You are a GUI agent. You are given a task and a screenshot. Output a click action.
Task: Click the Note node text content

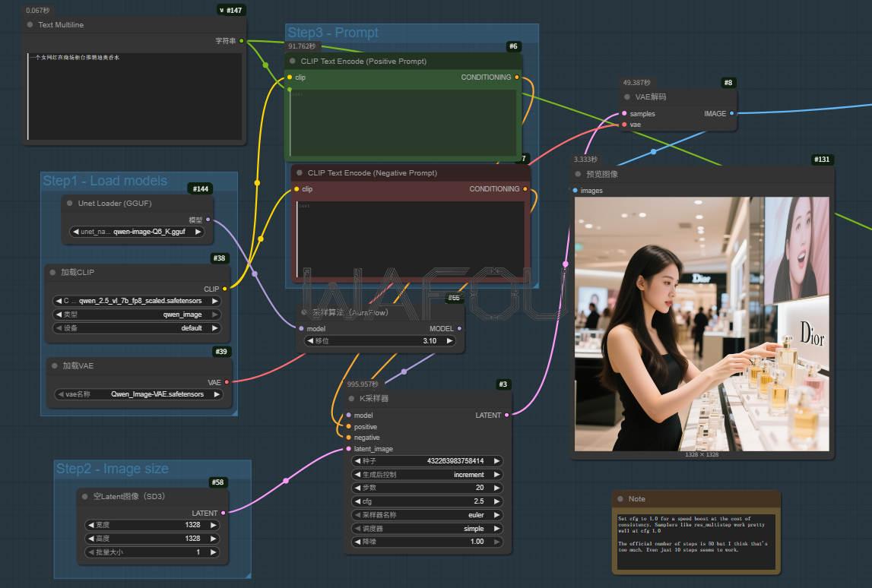696,542
